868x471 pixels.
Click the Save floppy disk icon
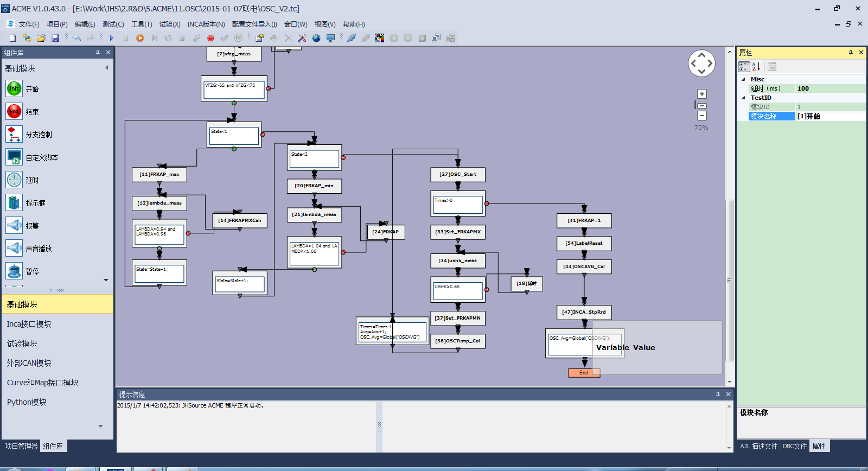(55, 38)
